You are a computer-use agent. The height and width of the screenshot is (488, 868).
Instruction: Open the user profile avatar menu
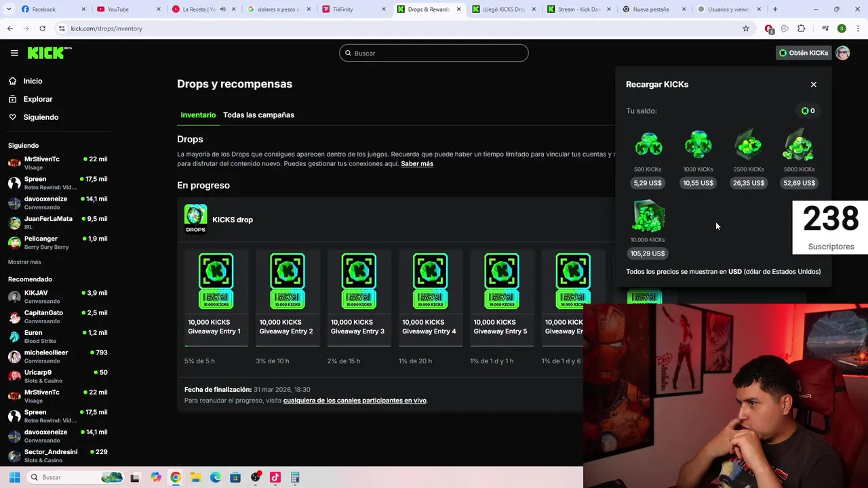tap(843, 53)
